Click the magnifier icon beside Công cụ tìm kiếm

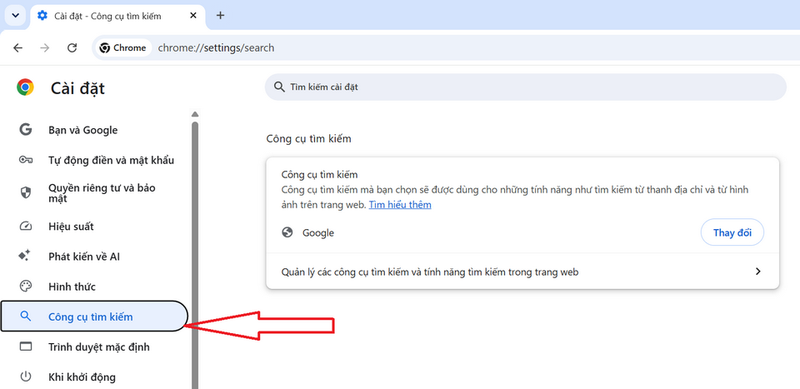pyautogui.click(x=26, y=317)
